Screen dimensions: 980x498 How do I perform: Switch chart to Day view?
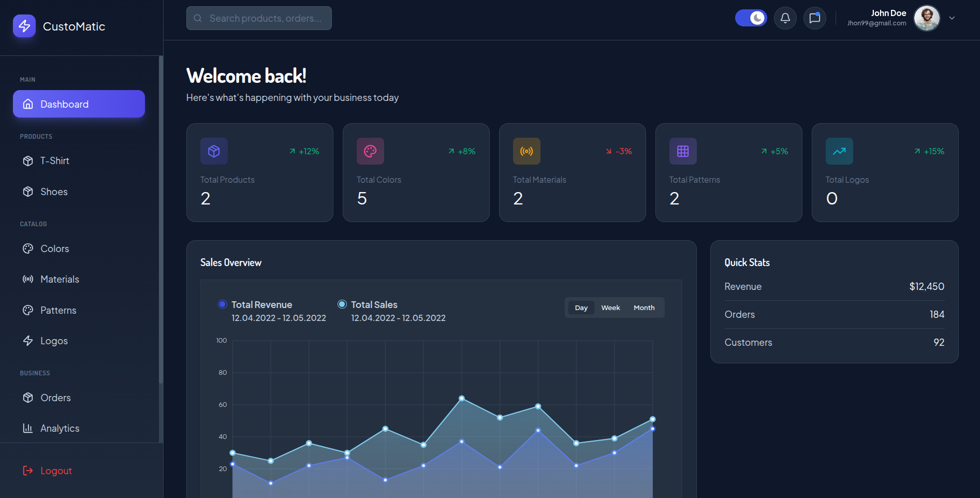coord(581,307)
